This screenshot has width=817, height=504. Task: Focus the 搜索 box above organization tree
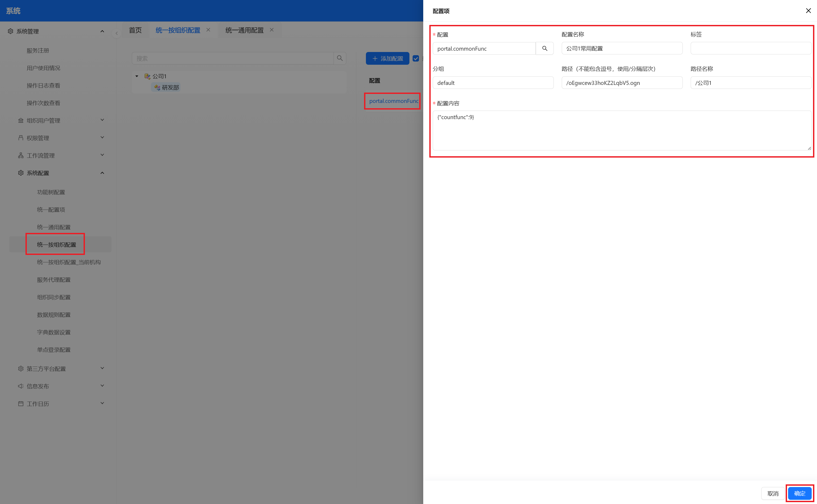coord(233,58)
